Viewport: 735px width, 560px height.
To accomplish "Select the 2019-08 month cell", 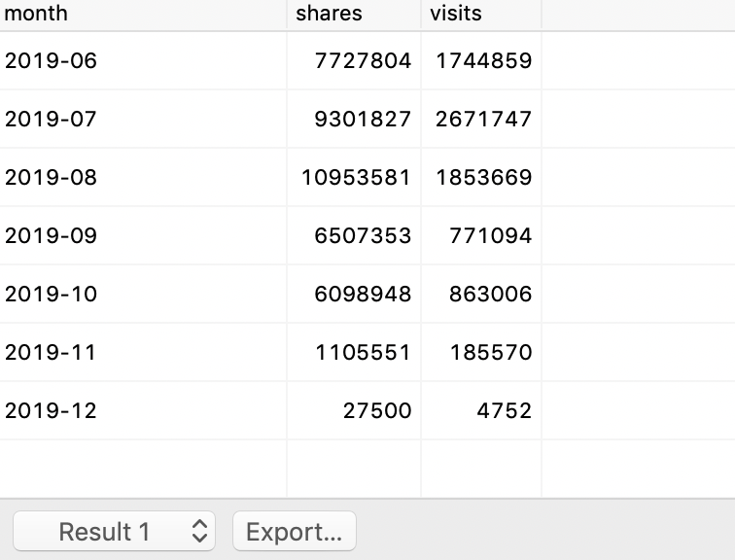I will (x=52, y=177).
